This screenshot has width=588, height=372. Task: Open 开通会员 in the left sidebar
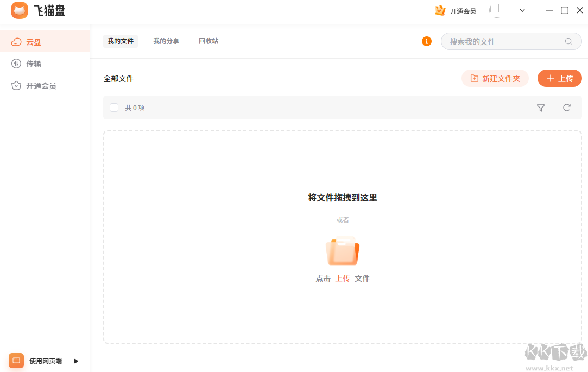tap(45, 85)
